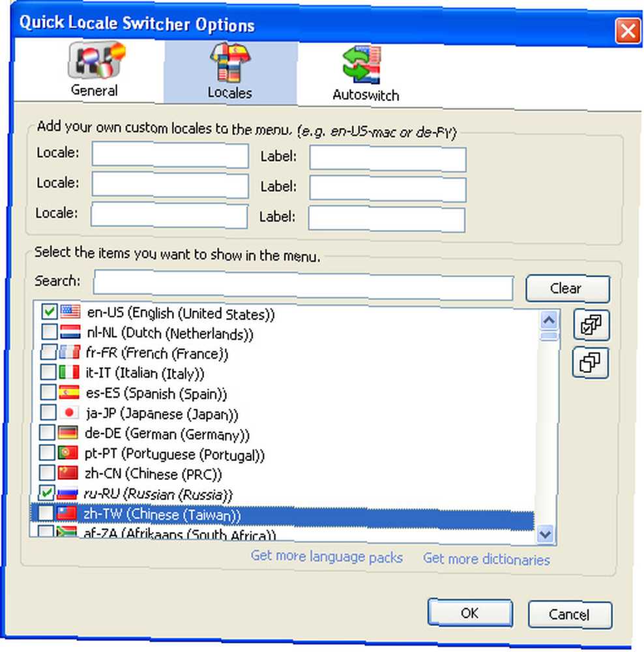Click the France flag icon
This screenshot has width=644, height=652.
pos(69,352)
